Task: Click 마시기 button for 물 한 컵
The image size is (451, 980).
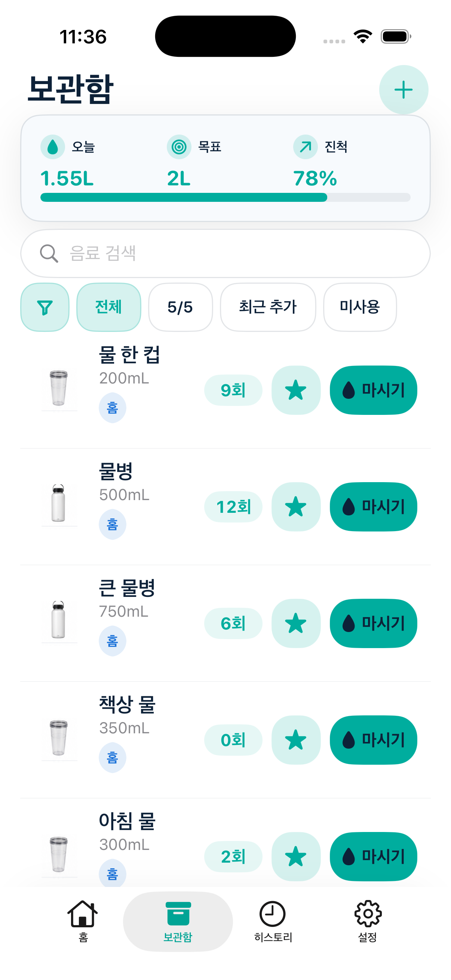Action: 373,390
